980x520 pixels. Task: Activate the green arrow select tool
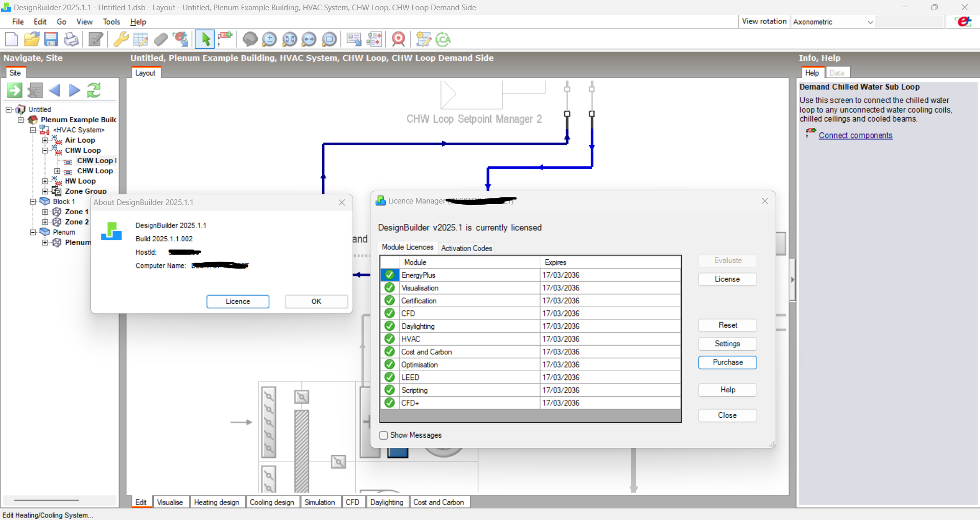(205, 39)
